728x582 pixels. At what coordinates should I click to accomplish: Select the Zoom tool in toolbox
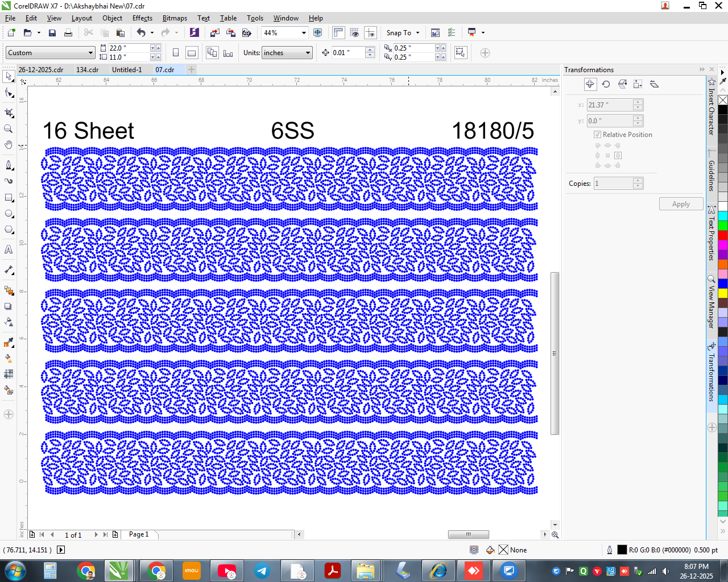(9, 129)
